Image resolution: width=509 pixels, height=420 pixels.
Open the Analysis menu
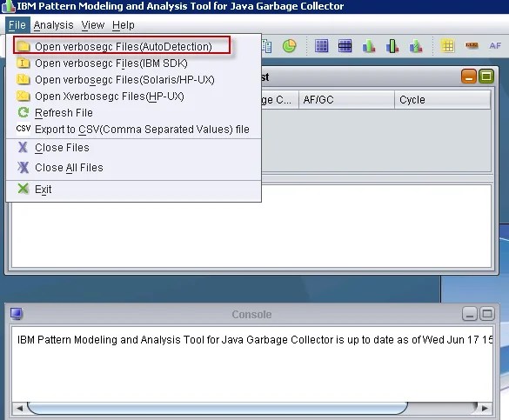pos(54,25)
